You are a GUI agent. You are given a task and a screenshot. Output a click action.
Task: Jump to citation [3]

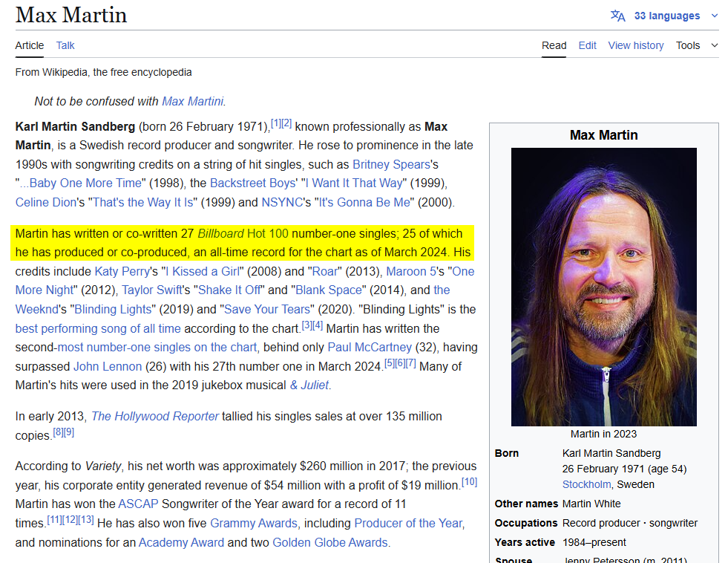point(307,325)
